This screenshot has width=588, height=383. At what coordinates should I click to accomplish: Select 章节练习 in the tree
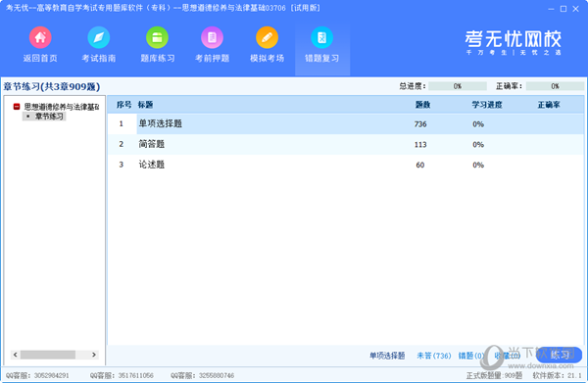pos(49,117)
